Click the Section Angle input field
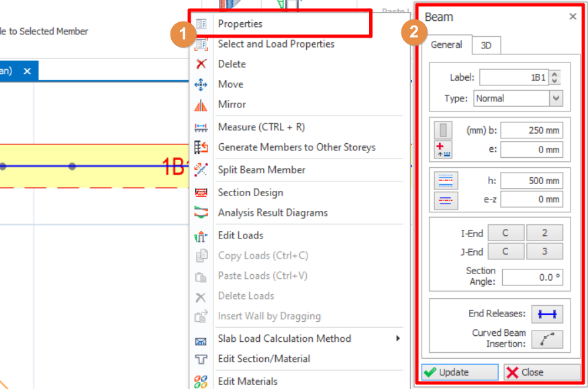 (x=532, y=277)
